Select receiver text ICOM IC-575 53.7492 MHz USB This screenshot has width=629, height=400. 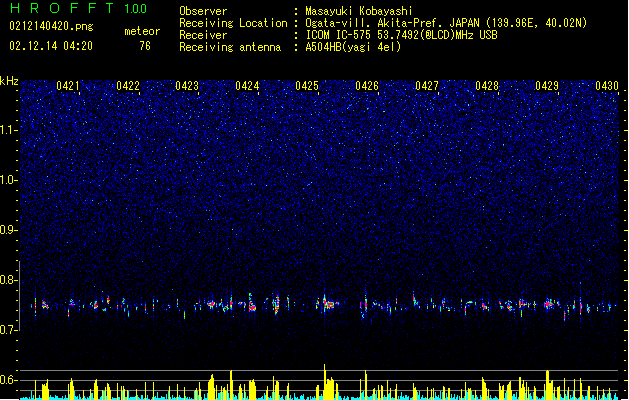point(401,35)
